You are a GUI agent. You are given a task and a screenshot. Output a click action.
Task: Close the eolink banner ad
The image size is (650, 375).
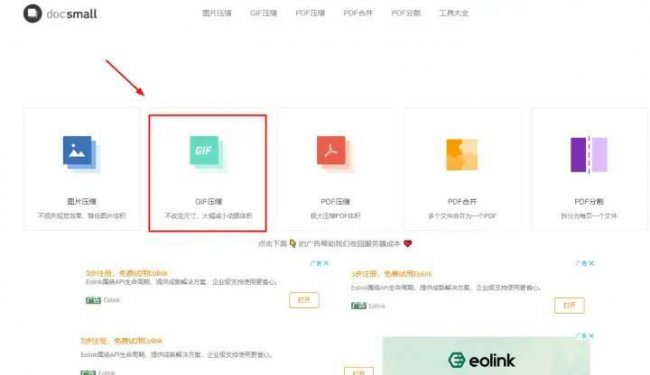(592, 336)
